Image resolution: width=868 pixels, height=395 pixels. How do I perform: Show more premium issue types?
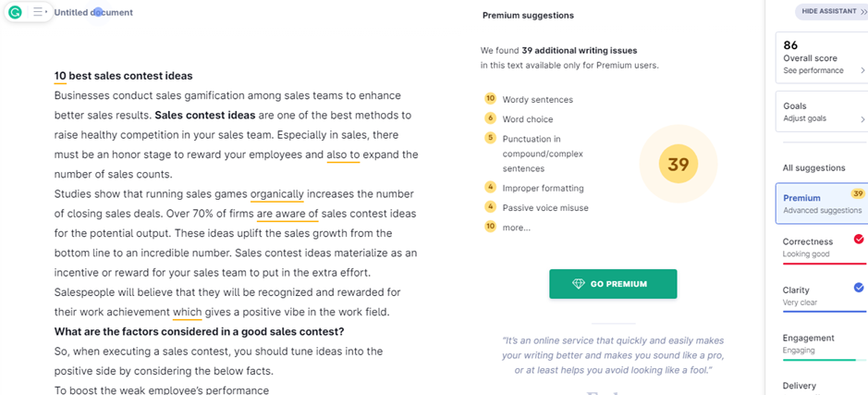[516, 228]
